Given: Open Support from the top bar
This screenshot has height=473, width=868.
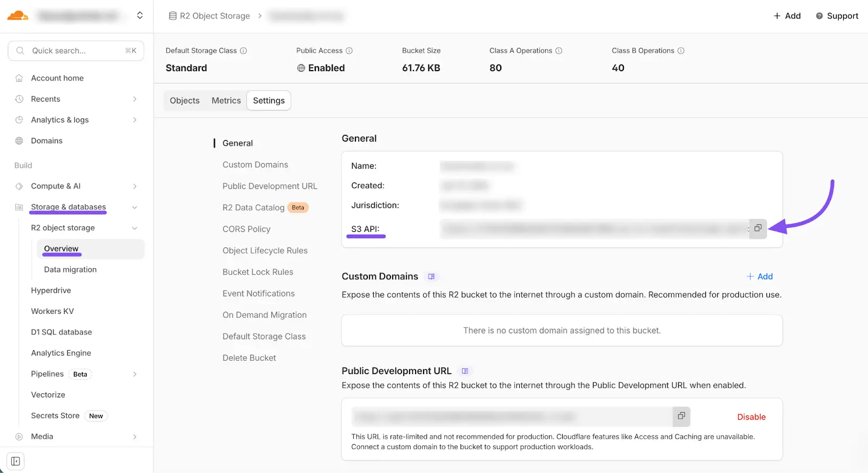Looking at the screenshot, I should click(837, 16).
